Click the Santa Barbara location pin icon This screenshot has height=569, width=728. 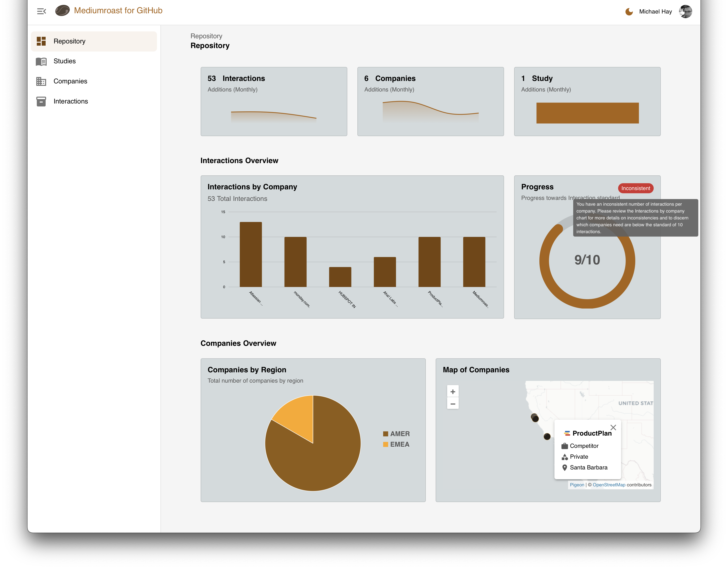coord(564,468)
